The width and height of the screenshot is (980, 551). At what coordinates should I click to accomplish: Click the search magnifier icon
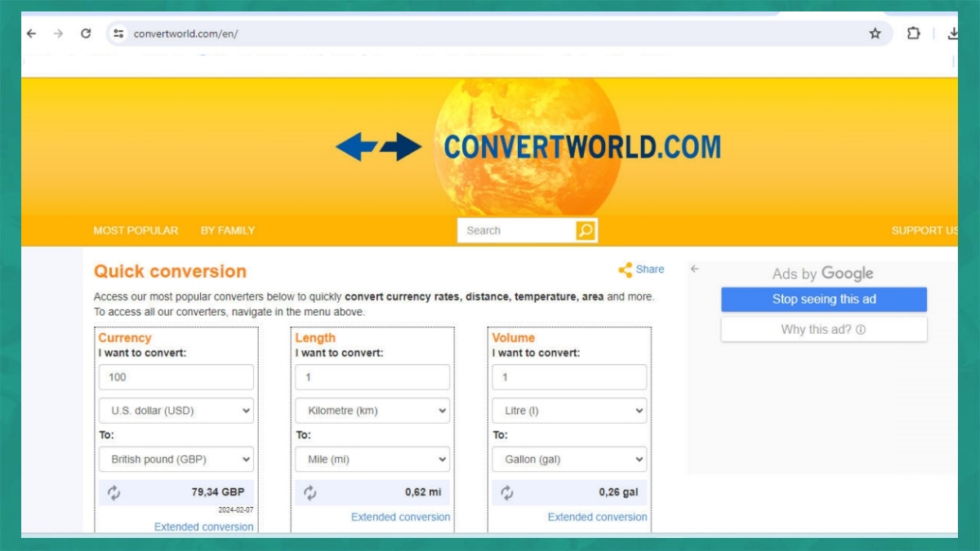click(x=586, y=230)
